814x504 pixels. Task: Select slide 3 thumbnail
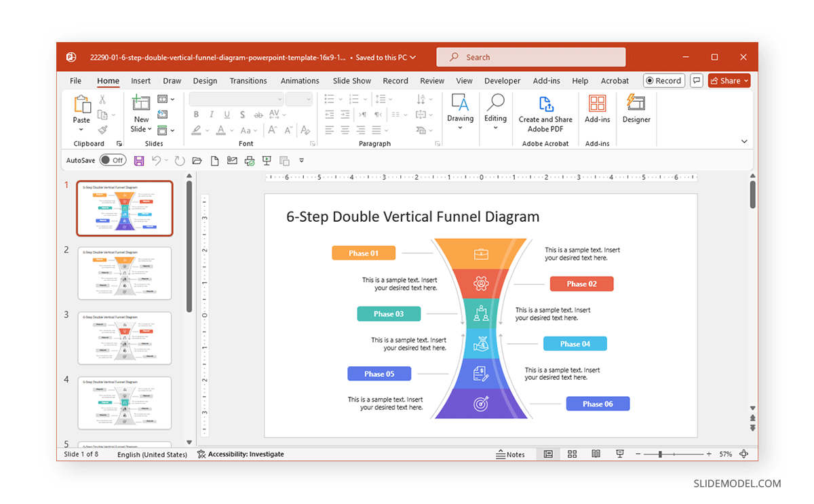pyautogui.click(x=125, y=338)
